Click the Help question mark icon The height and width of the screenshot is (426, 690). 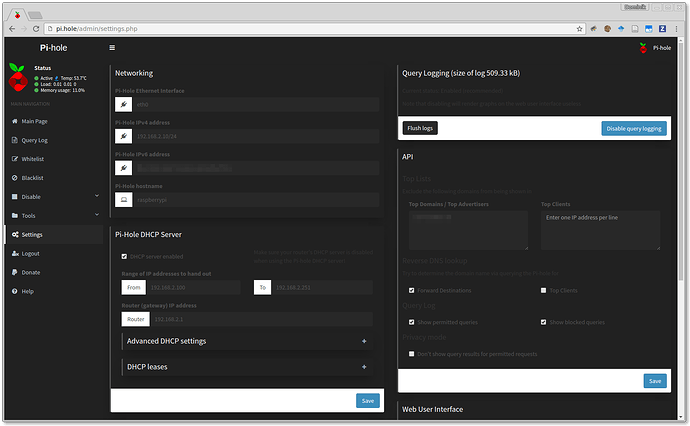pos(15,291)
